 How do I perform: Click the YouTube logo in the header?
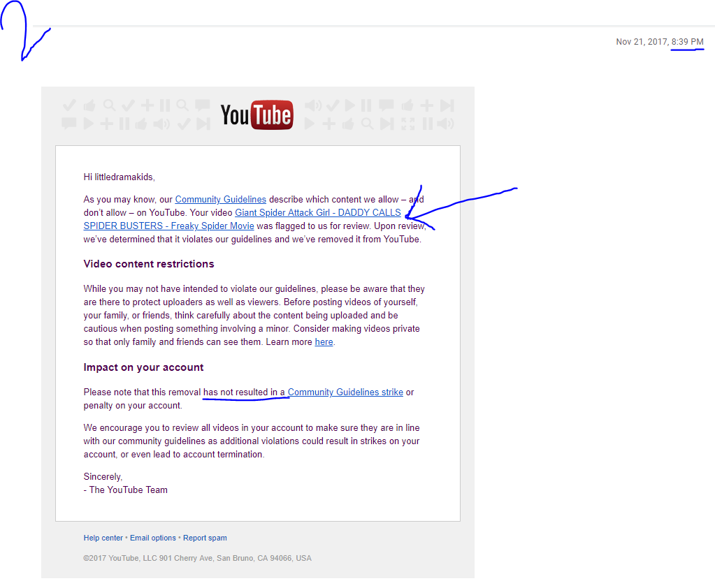pyautogui.click(x=257, y=115)
